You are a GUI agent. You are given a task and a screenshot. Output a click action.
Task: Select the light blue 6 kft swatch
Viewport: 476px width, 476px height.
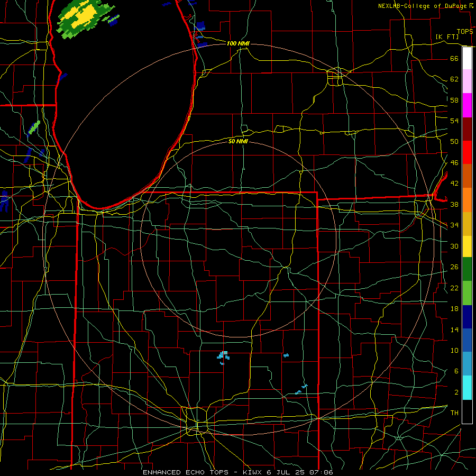coord(467,364)
